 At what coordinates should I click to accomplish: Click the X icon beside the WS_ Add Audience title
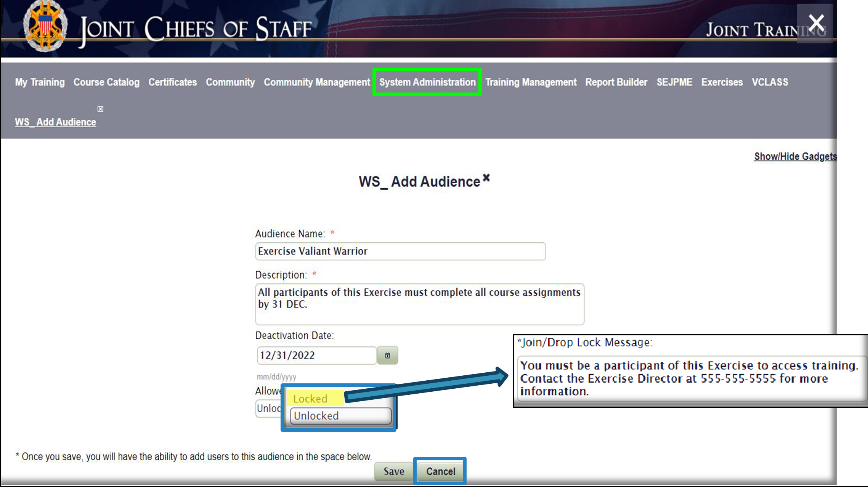click(x=486, y=178)
